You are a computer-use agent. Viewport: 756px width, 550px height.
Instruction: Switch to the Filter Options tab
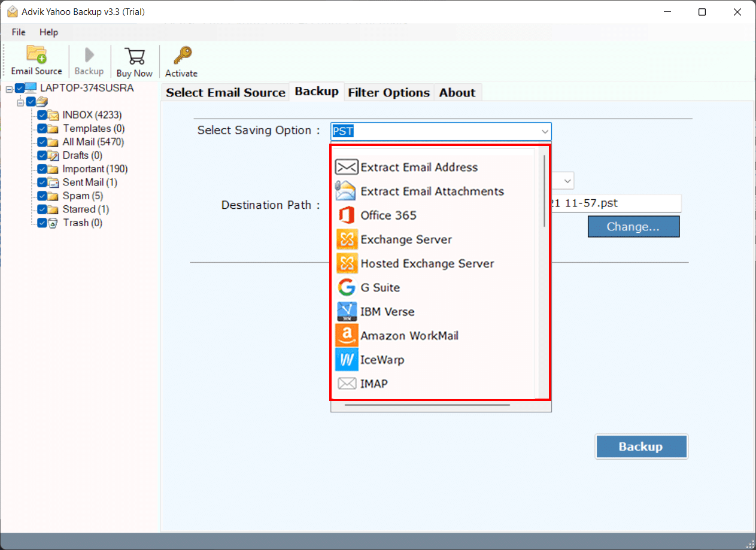[x=389, y=92]
